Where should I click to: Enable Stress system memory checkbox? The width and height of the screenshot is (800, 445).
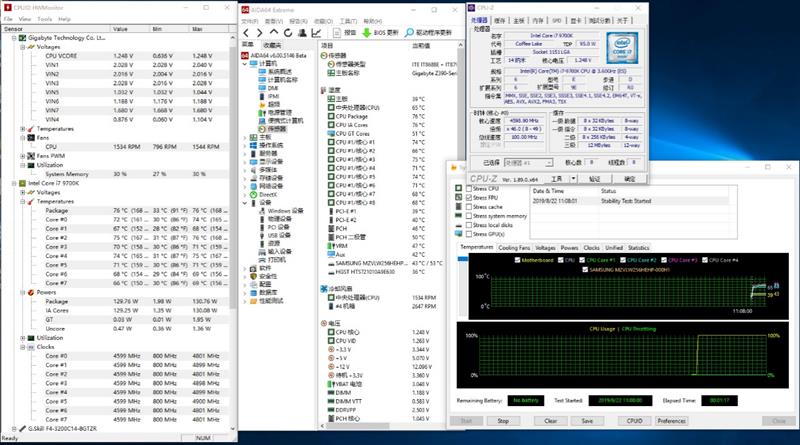coord(468,216)
